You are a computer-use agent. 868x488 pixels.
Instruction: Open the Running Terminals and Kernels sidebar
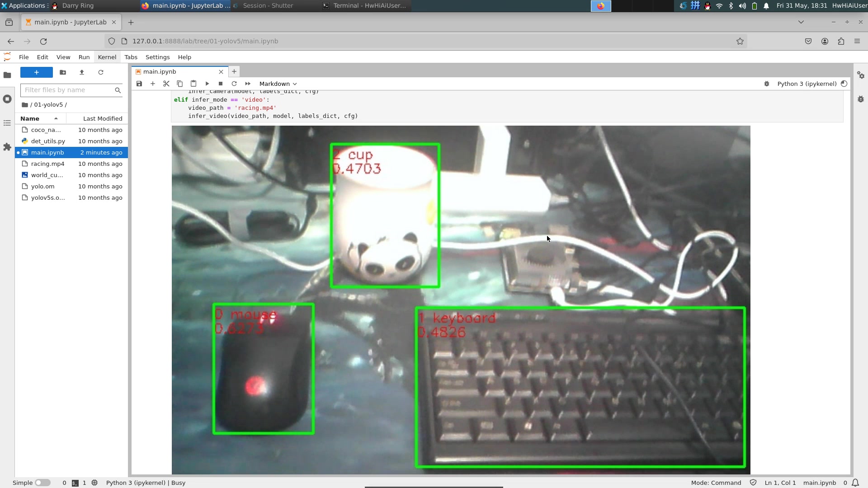pos(7,99)
